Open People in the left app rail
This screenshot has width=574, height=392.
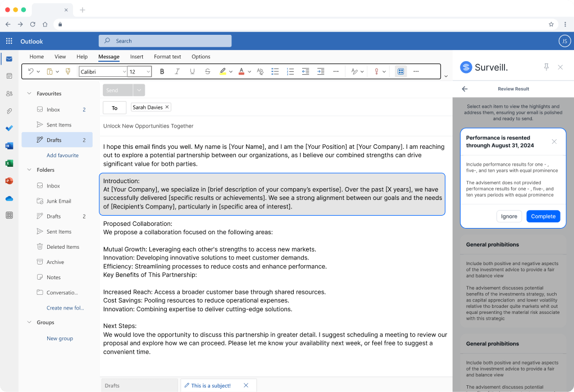[9, 94]
